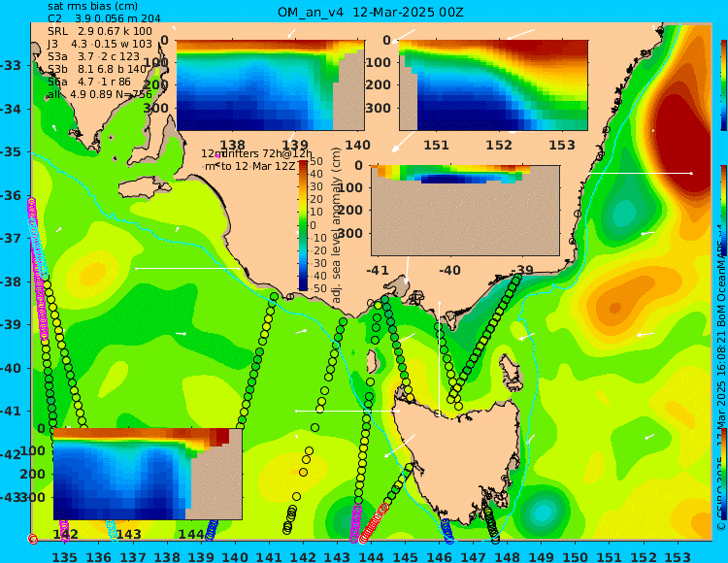Select the C2 satellite statistics row
Image resolution: width=728 pixels, height=563 pixels.
click(104, 18)
